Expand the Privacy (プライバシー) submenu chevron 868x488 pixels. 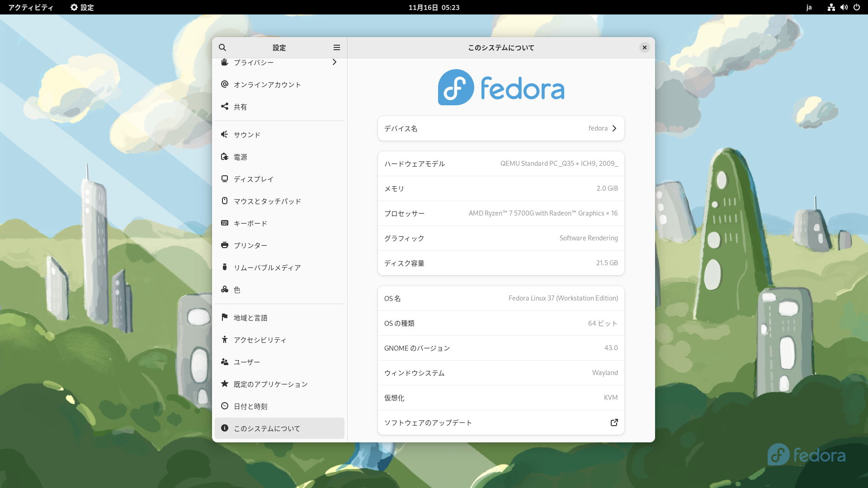(335, 62)
